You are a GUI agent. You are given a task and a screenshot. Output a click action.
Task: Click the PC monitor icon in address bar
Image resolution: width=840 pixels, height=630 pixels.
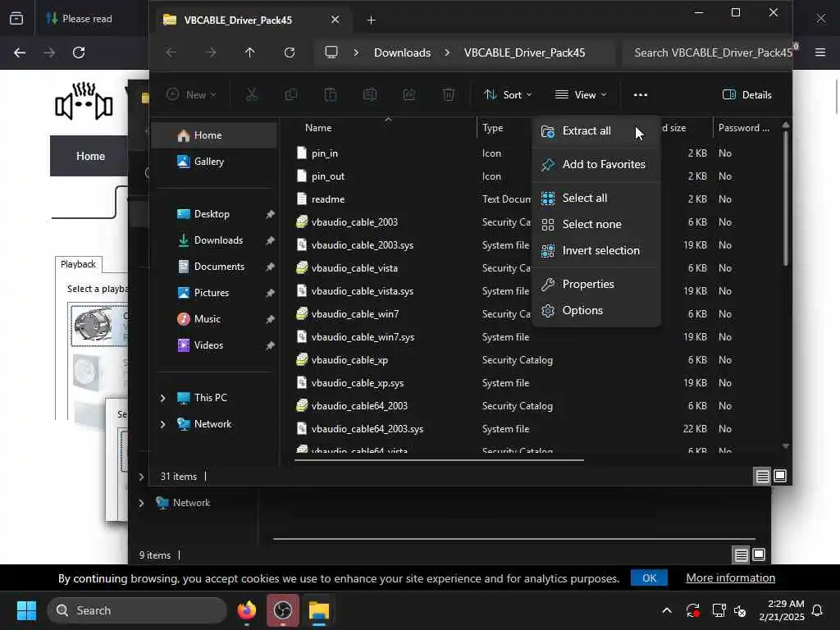coord(331,52)
